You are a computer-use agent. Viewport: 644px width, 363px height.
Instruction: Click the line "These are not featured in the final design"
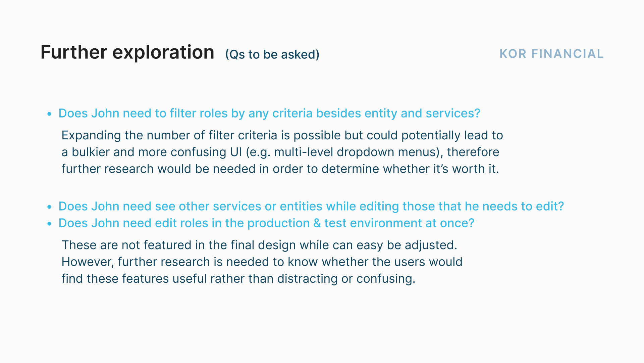coord(259,245)
